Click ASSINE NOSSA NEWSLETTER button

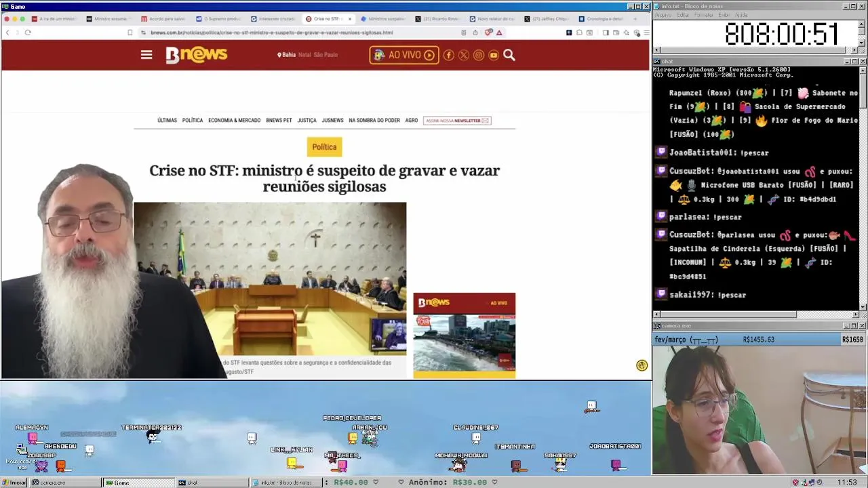pyautogui.click(x=457, y=121)
